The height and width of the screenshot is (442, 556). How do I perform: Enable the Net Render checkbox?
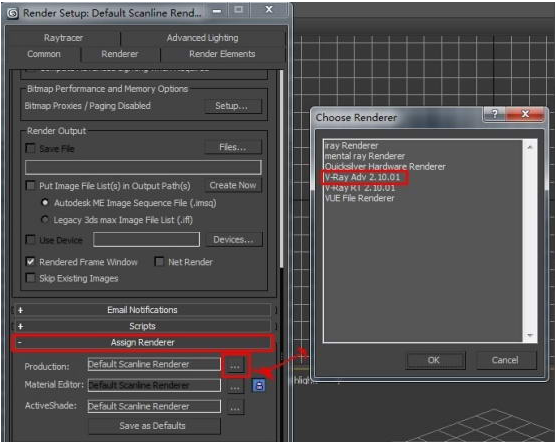(159, 262)
